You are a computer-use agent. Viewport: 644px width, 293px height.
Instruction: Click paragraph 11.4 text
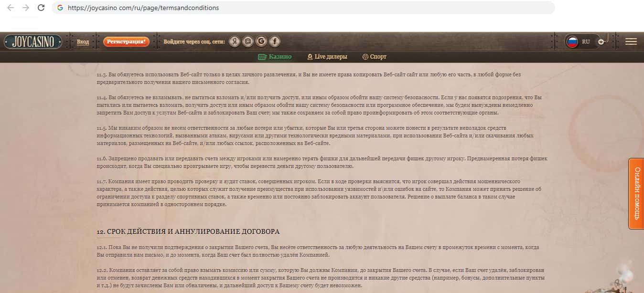pos(319,105)
